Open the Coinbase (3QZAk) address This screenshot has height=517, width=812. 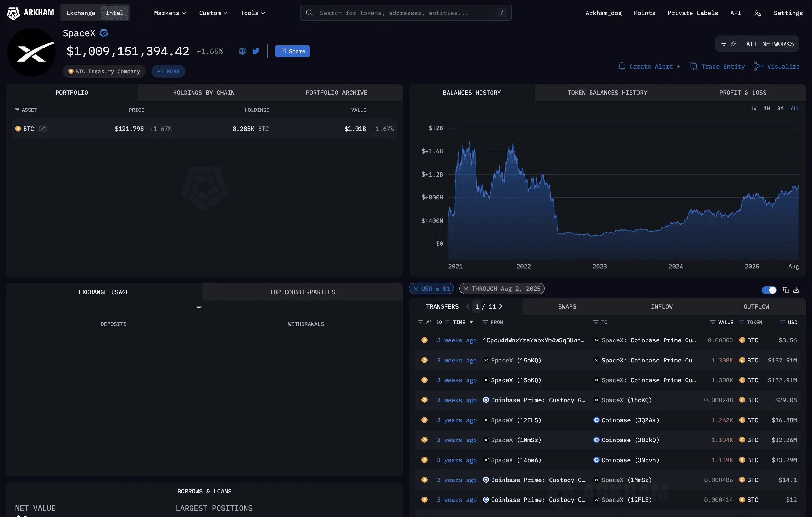626,420
